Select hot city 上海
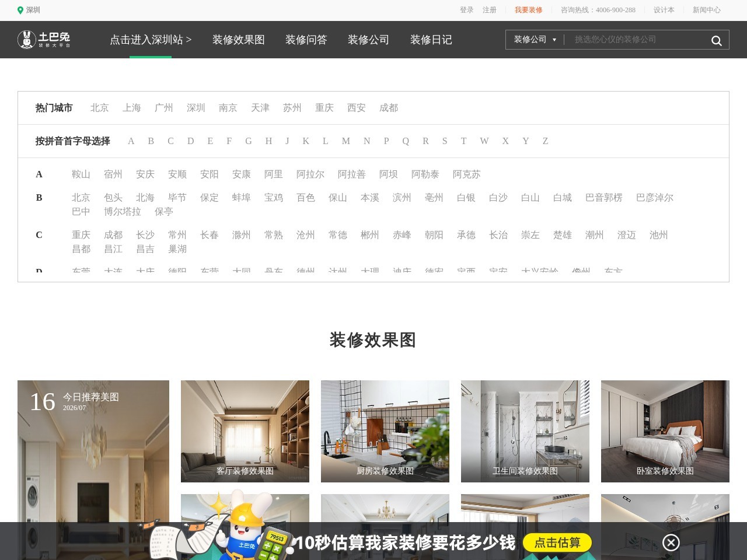This screenshot has width=747, height=560. [132, 108]
